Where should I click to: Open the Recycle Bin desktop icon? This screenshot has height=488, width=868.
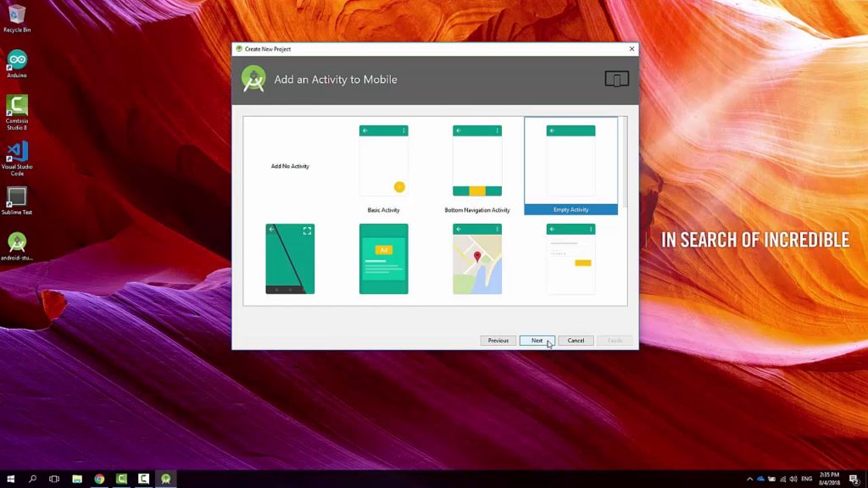[x=17, y=19]
